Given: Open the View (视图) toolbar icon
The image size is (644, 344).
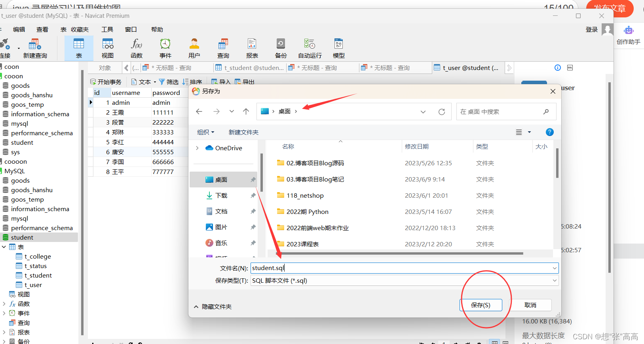Looking at the screenshot, I should pyautogui.click(x=108, y=49).
